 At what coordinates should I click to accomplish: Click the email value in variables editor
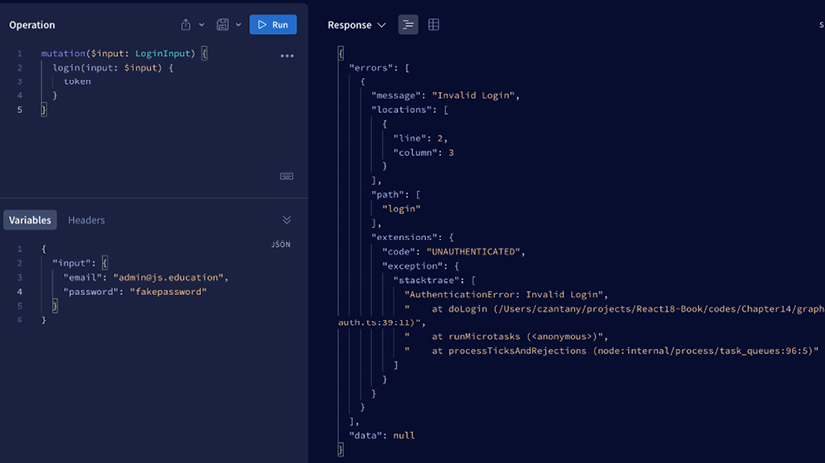point(170,277)
